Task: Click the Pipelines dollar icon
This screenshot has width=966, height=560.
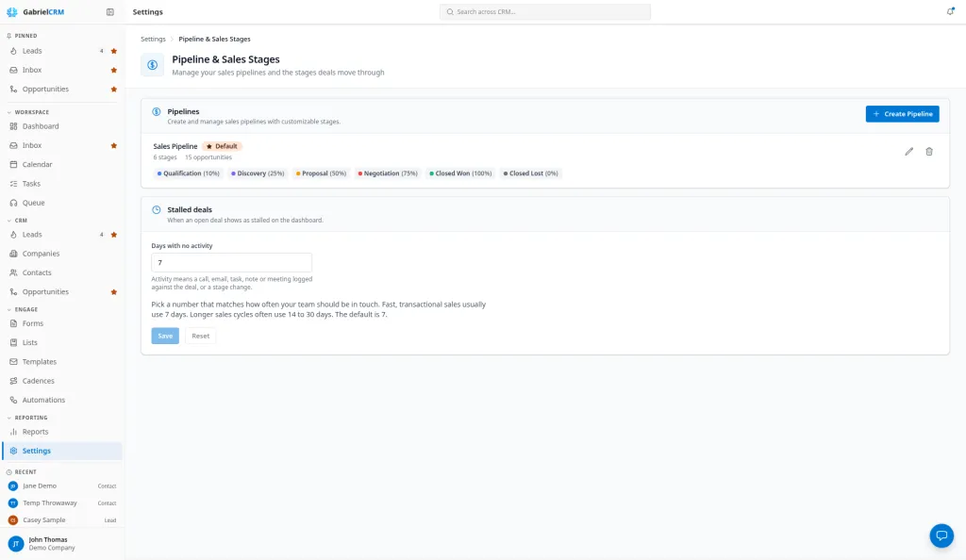Action: tap(157, 112)
